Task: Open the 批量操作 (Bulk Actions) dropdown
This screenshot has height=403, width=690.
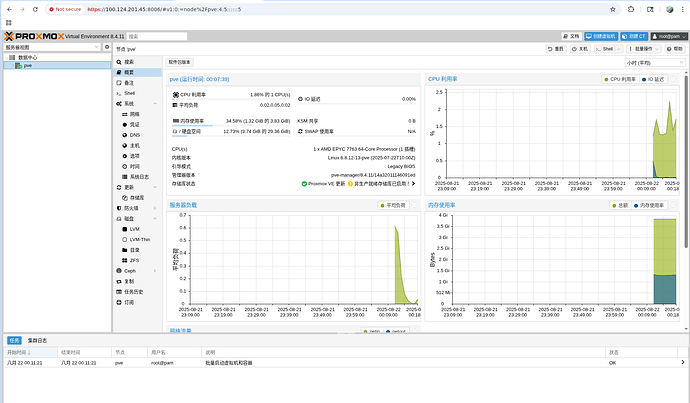Action: pyautogui.click(x=644, y=49)
